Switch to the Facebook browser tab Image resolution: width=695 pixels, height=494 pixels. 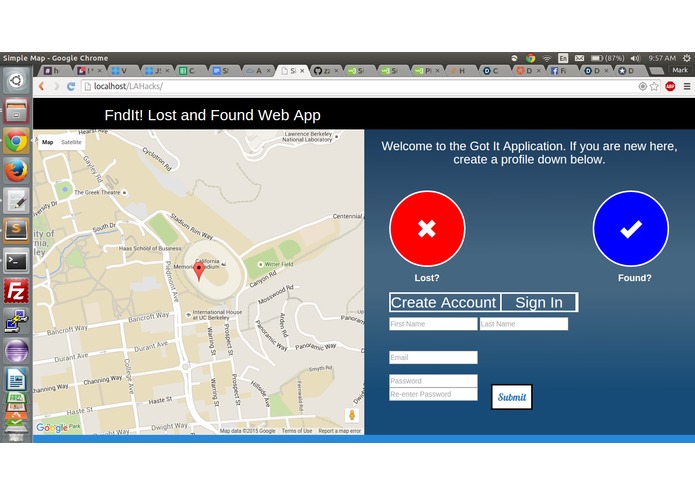[561, 70]
